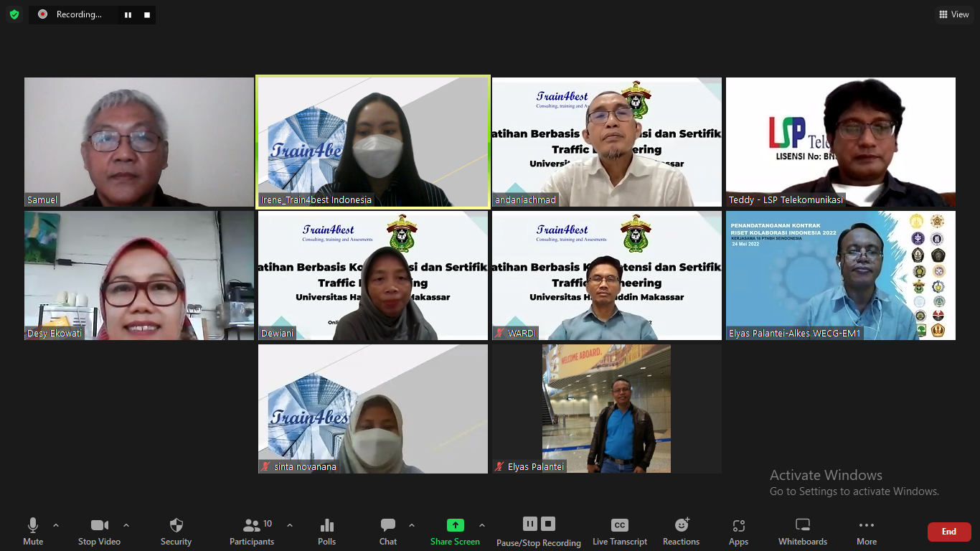Open the Participants panel
Screen dimensions: 980x551
[252, 532]
